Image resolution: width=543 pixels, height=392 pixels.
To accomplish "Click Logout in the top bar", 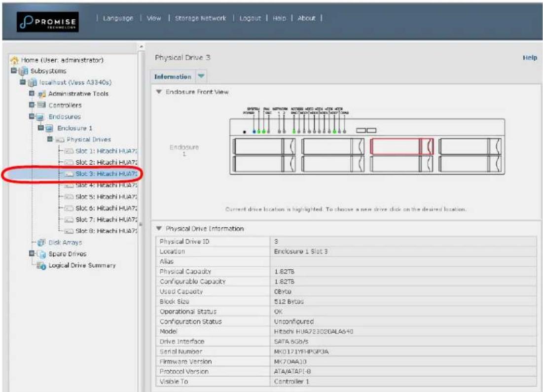I will tap(250, 18).
